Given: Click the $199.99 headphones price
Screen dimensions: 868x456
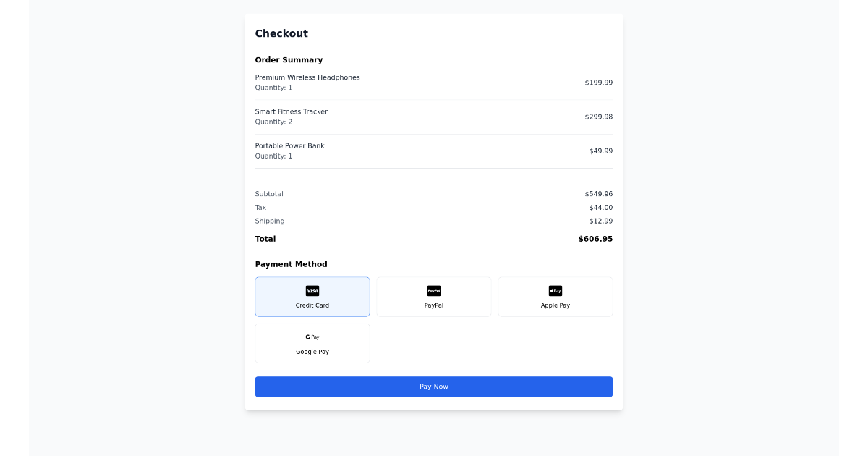Looking at the screenshot, I should point(599,82).
